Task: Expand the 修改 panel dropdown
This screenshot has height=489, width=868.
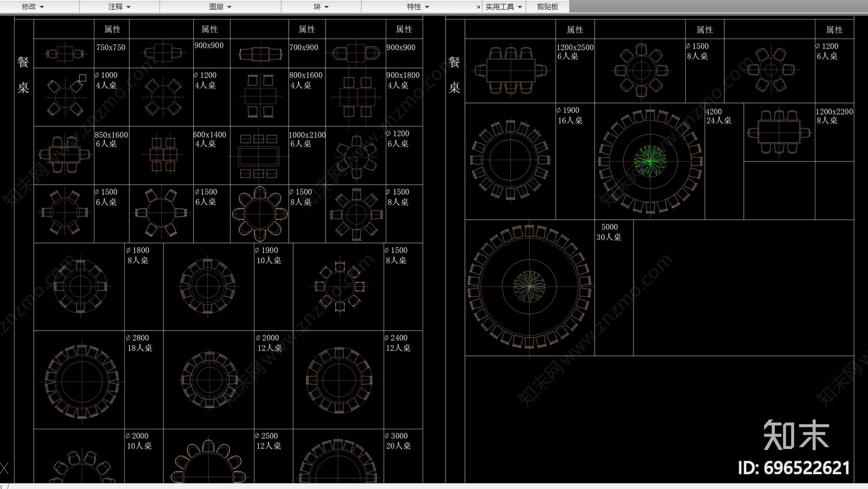Action: (x=33, y=7)
